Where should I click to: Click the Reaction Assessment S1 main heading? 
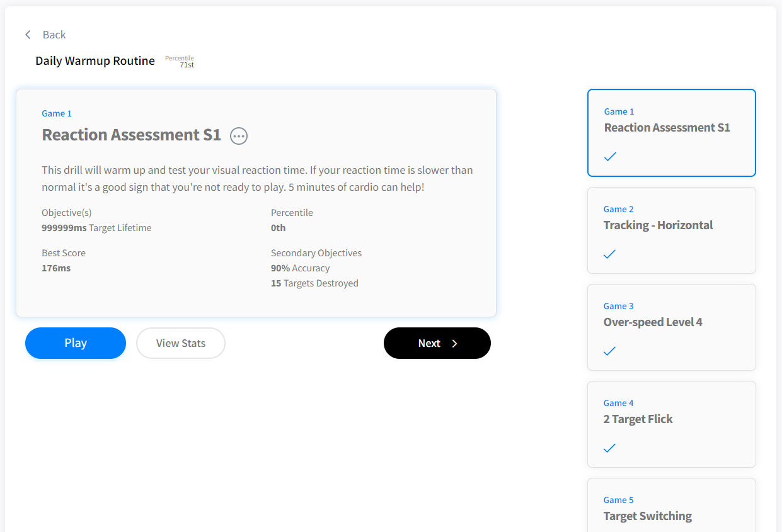(131, 135)
